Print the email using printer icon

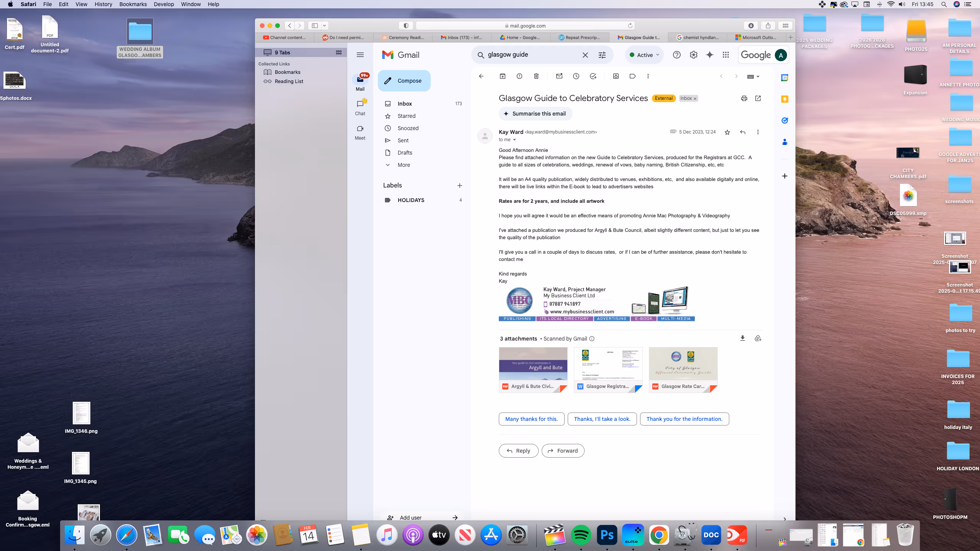[744, 98]
